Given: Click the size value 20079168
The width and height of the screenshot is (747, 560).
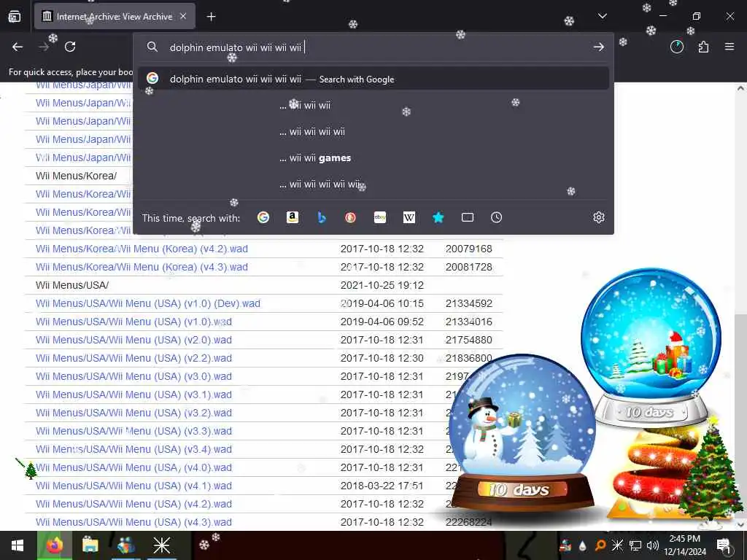Looking at the screenshot, I should [x=469, y=249].
